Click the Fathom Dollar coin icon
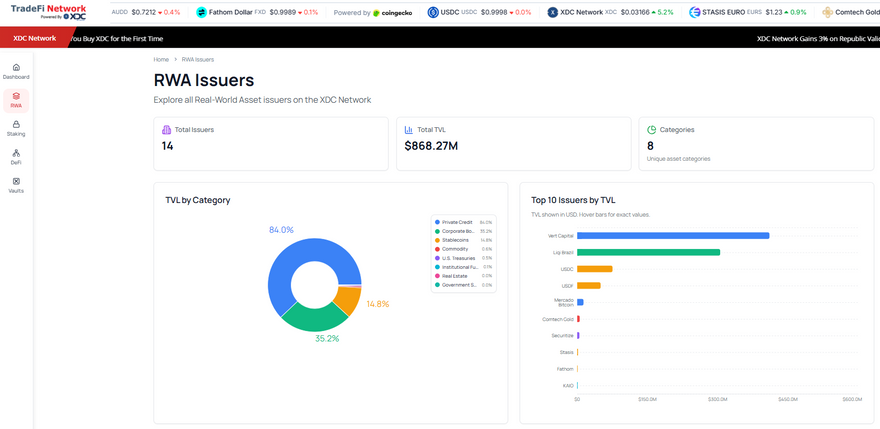The image size is (880, 429). pyautogui.click(x=201, y=12)
